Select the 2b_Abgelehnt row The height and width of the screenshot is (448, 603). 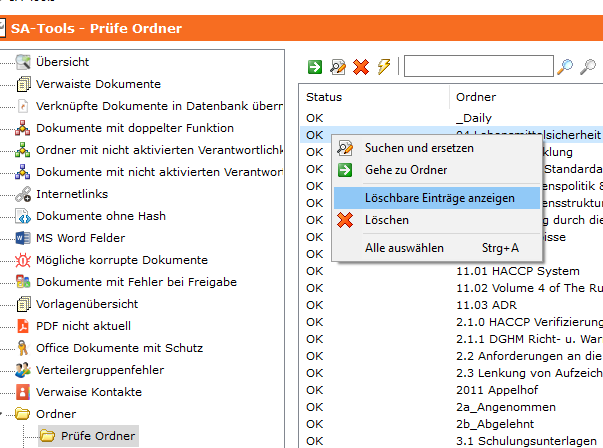pos(451,424)
